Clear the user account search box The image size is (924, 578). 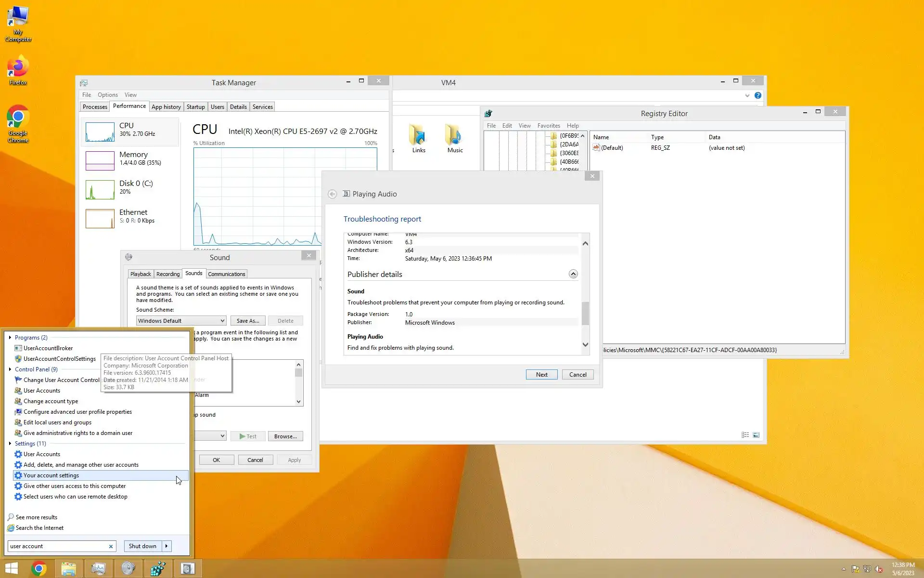tap(111, 546)
